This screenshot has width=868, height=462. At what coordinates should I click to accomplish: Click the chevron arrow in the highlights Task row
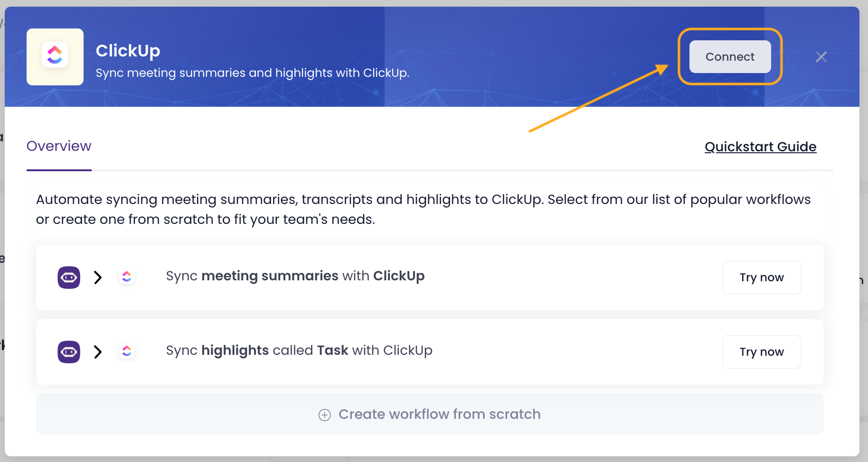click(x=98, y=352)
